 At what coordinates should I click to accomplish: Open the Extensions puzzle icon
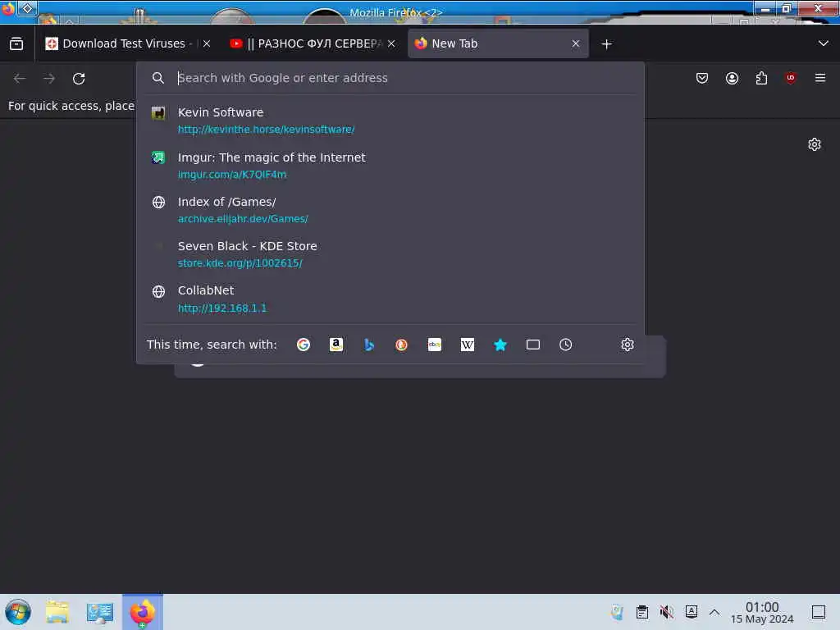tap(761, 78)
